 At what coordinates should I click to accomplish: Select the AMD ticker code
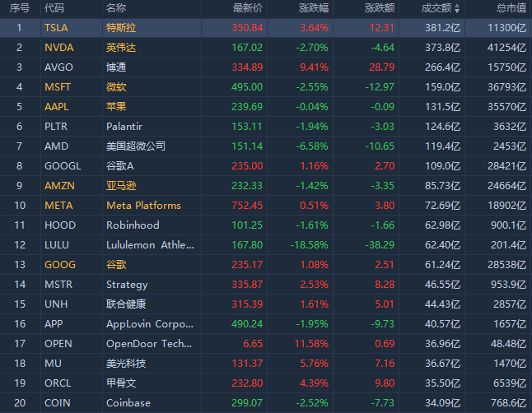pyautogui.click(x=56, y=146)
